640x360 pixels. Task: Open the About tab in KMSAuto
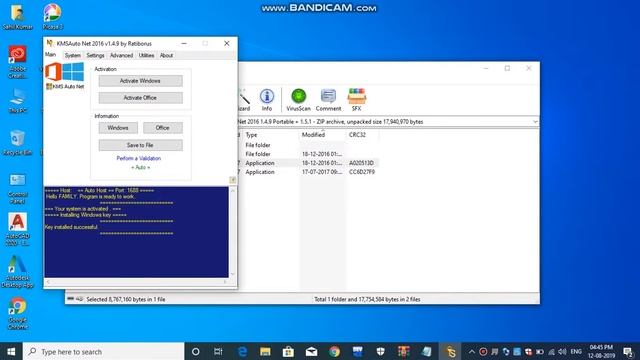point(166,55)
